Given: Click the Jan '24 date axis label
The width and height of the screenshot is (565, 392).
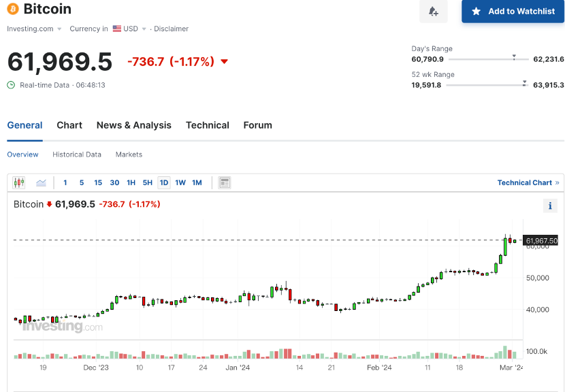Looking at the screenshot, I should point(238,367).
